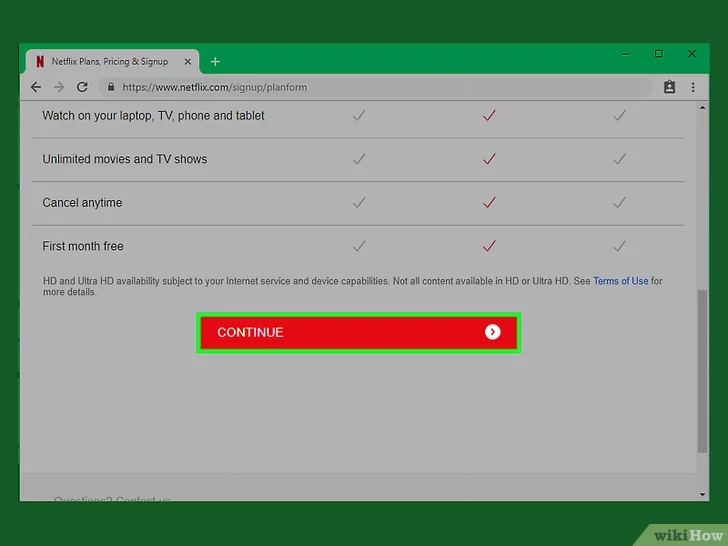728x546 pixels.
Task: Click red checkmark in Watch on your laptop row
Action: [x=489, y=115]
